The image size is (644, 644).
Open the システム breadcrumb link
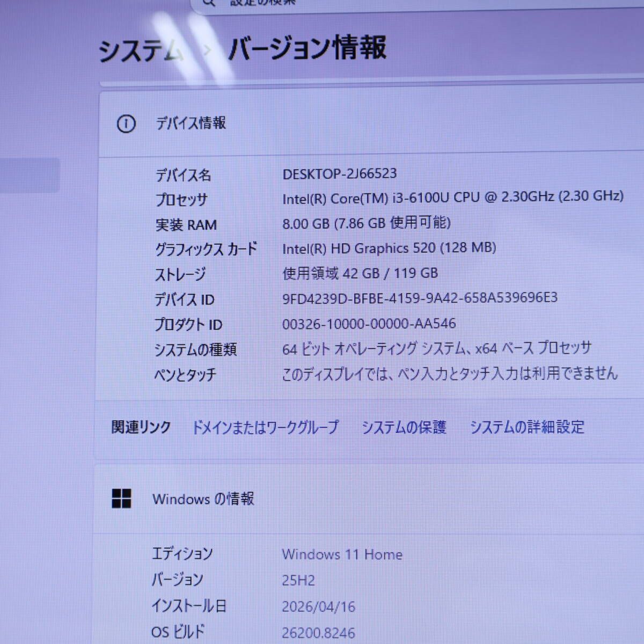(141, 50)
